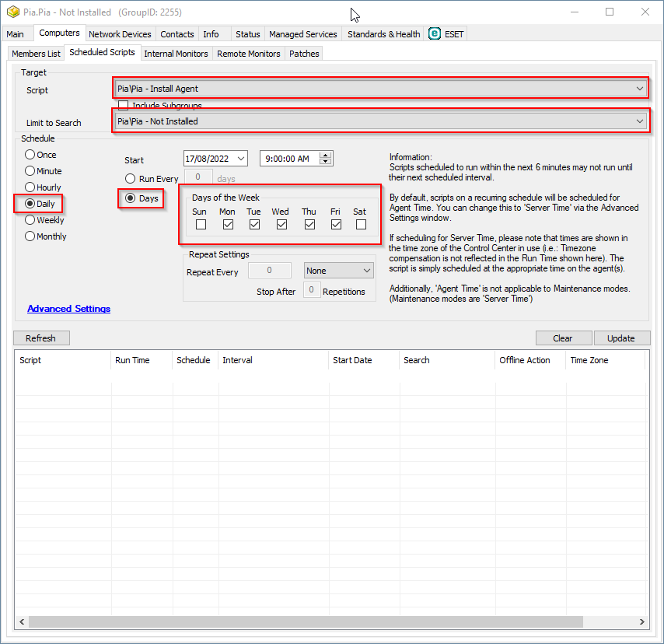Click the Stop After repetitions field
The image size is (664, 644).
click(x=311, y=290)
